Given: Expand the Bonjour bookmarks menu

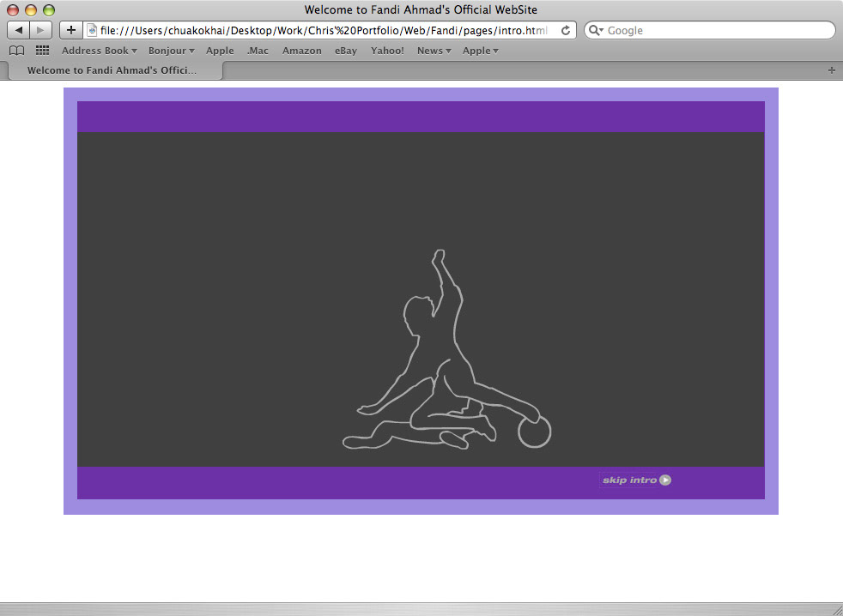Looking at the screenshot, I should [x=172, y=51].
